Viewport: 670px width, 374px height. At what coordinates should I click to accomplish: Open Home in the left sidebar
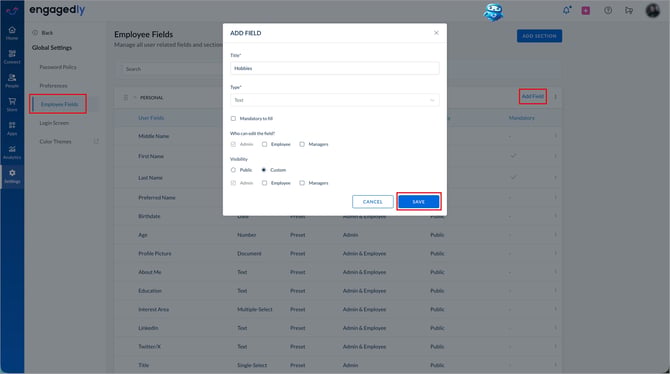click(x=12, y=33)
